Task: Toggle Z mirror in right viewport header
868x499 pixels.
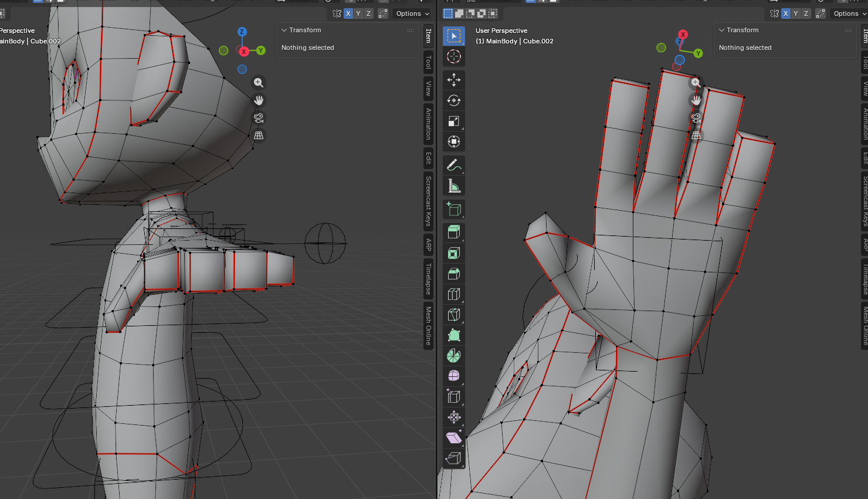Action: click(x=806, y=14)
